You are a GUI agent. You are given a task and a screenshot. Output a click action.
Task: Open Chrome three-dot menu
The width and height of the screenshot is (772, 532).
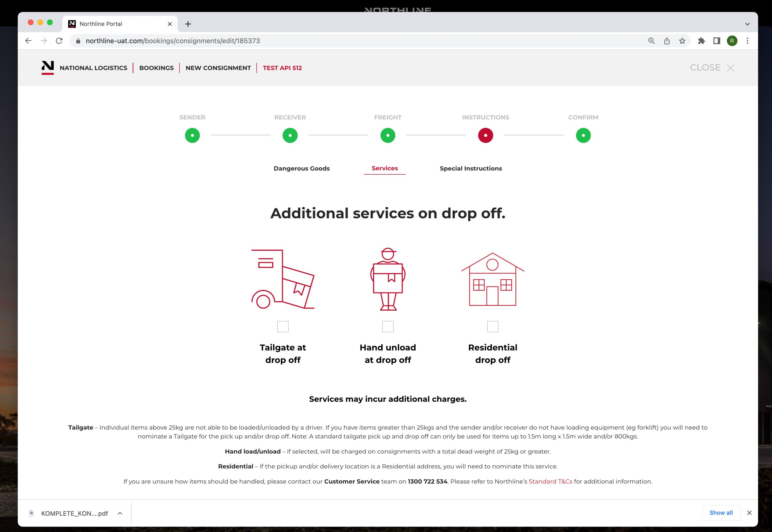[x=747, y=41]
